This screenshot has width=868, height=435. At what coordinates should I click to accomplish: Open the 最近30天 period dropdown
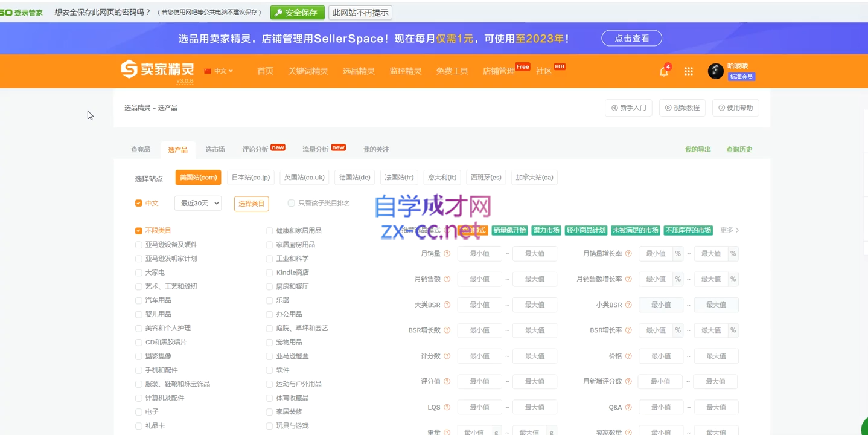pyautogui.click(x=198, y=204)
